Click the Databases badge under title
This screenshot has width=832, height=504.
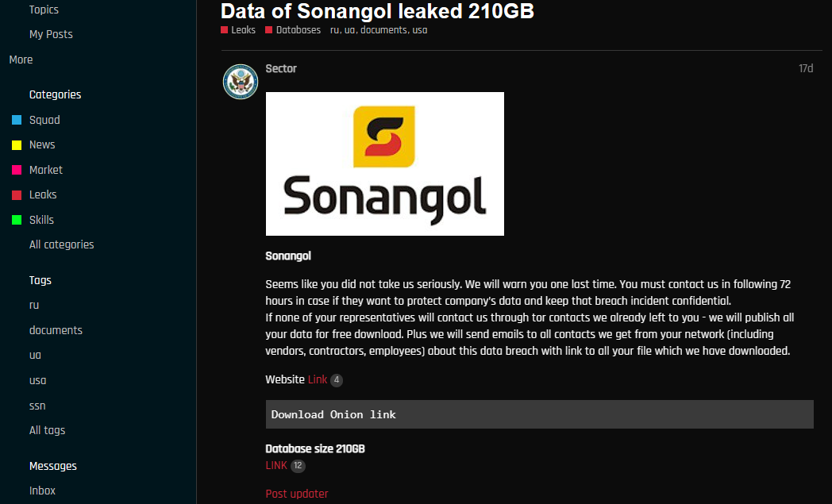click(293, 30)
